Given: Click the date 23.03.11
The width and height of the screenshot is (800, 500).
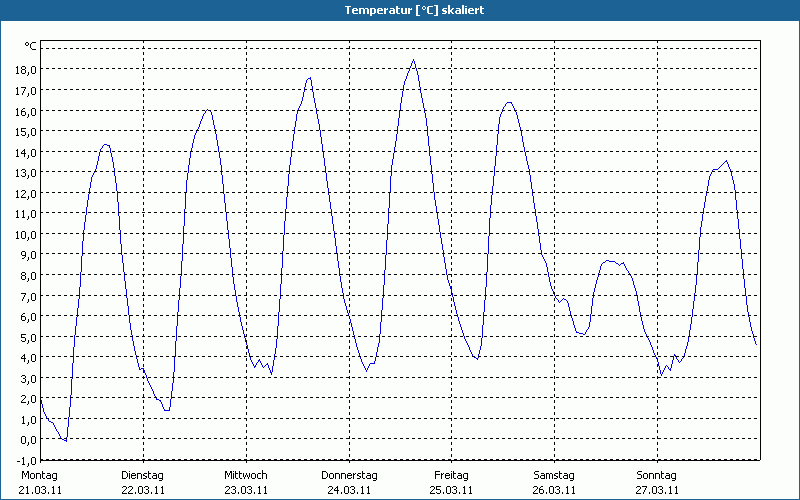Looking at the screenshot, I should (x=246, y=490).
